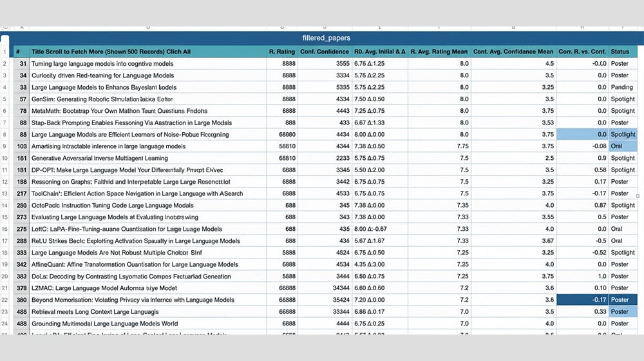Click the Corr. R. vs. Conf. header

coord(582,52)
